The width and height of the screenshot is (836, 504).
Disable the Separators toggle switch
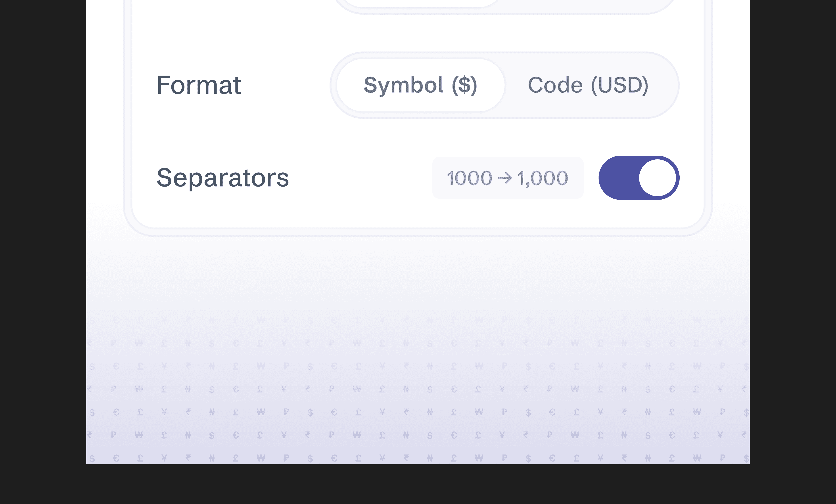[639, 178]
